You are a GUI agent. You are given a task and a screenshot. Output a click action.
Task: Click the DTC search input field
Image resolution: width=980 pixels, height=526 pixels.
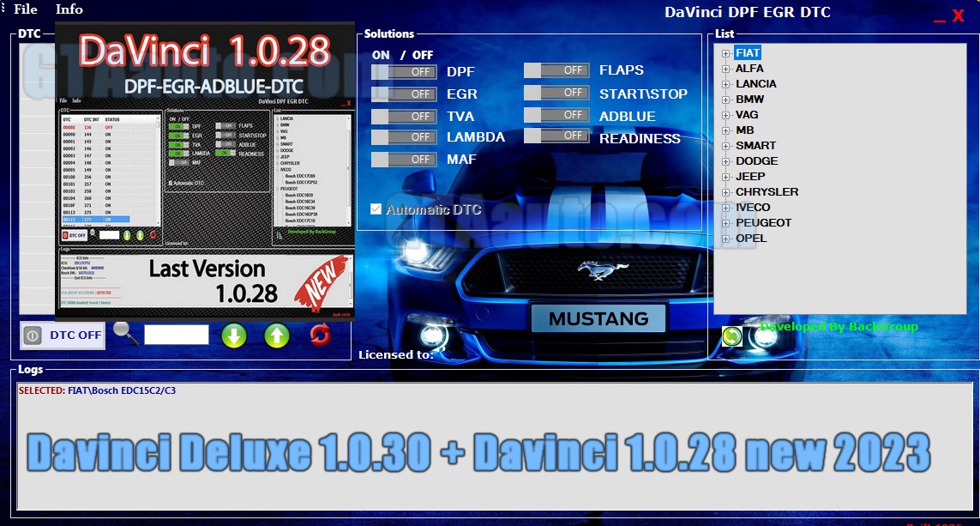(176, 335)
